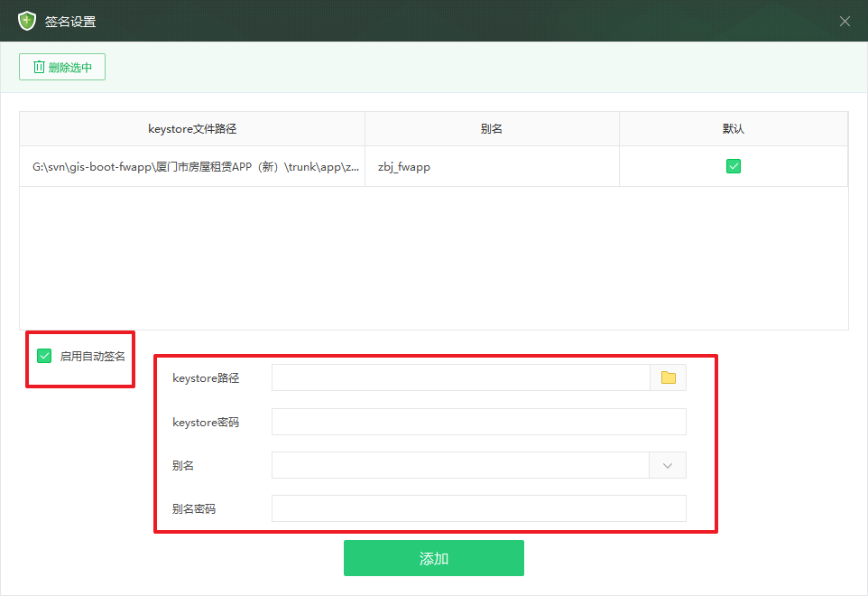Toggle the 启用自动签名 checkbox
Image resolution: width=868 pixels, height=596 pixels.
coord(44,356)
